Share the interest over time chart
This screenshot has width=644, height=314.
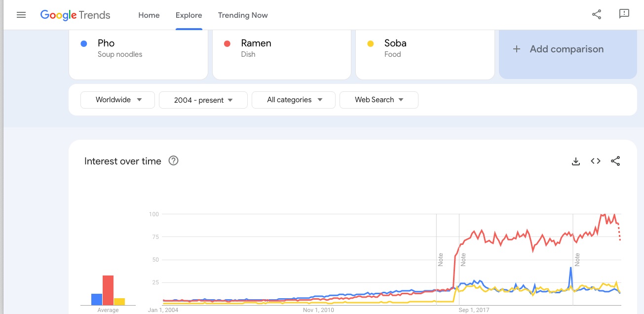[x=615, y=161]
